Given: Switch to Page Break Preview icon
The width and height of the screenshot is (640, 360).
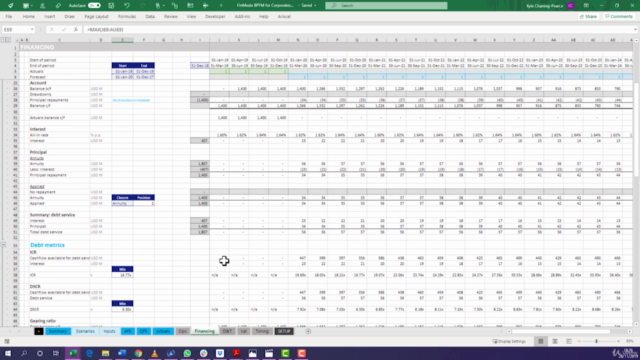Looking at the screenshot, I should (x=569, y=341).
